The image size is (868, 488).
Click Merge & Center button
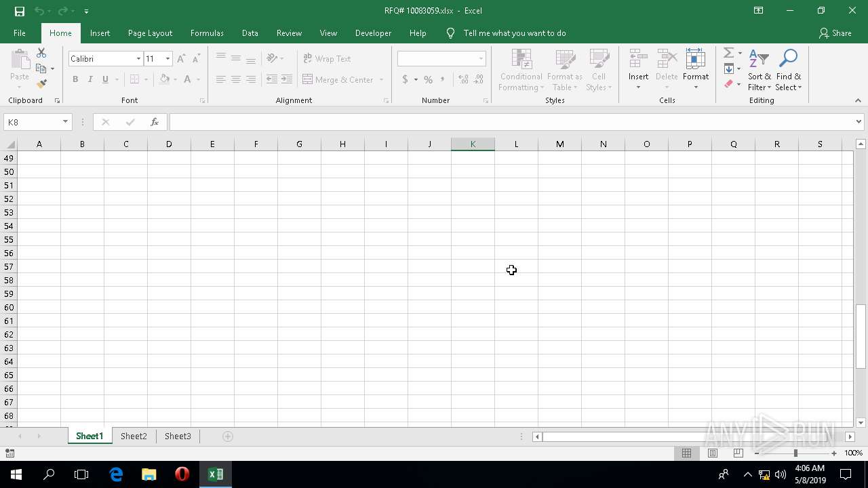[338, 79]
